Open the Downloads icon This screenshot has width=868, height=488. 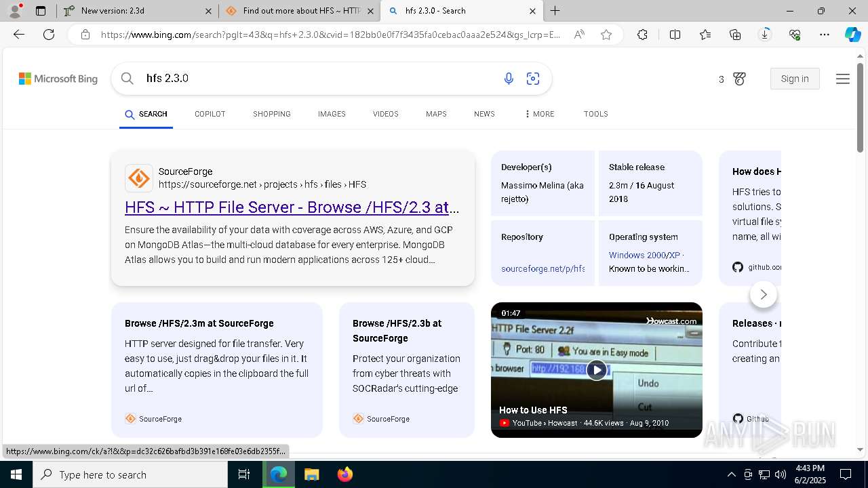point(765,35)
